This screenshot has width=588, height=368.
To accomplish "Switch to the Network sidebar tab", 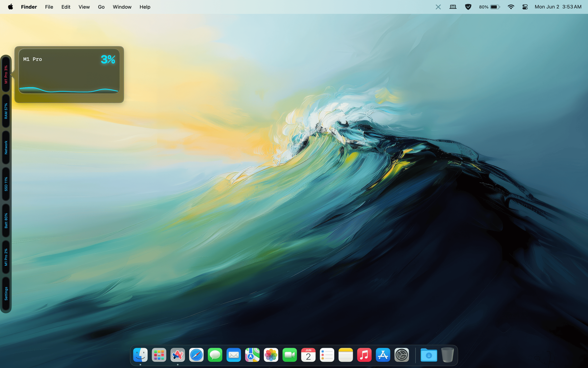I will click(x=6, y=147).
